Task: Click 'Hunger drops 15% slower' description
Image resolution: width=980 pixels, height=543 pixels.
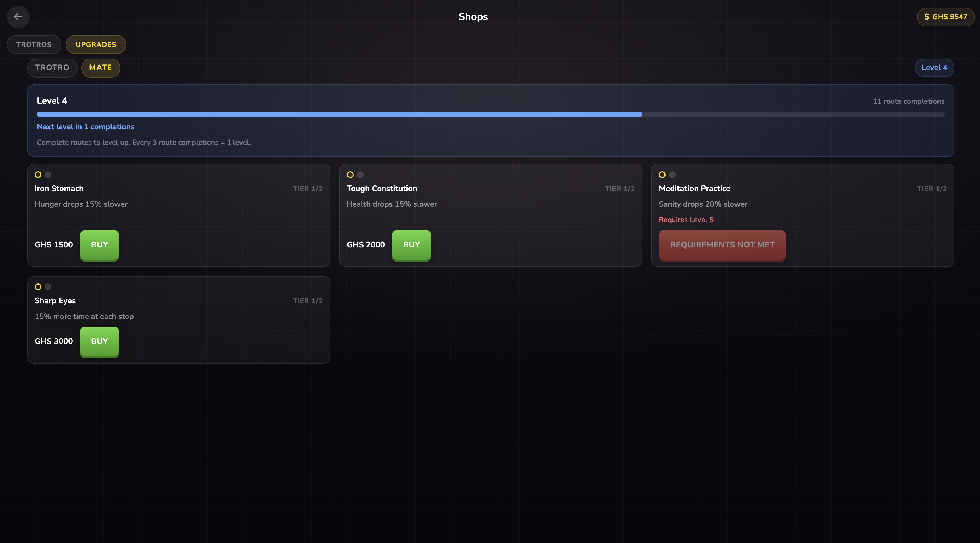Action: [81, 204]
